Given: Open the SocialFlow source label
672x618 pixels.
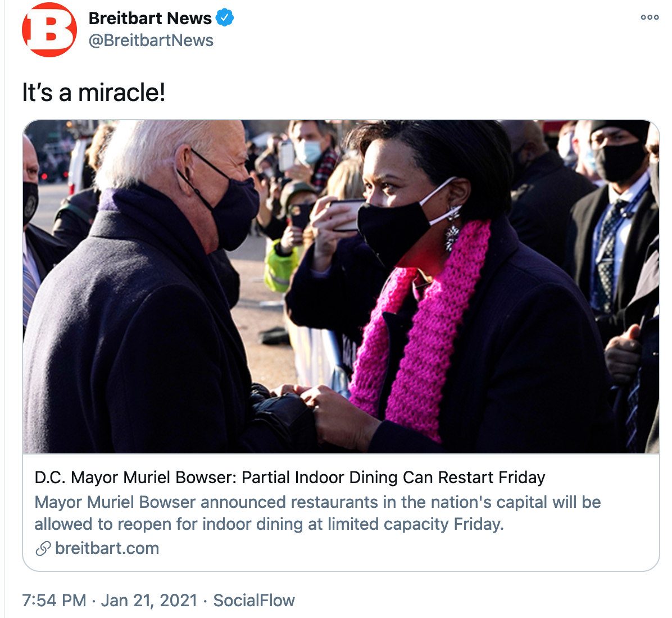Looking at the screenshot, I should pos(254,600).
